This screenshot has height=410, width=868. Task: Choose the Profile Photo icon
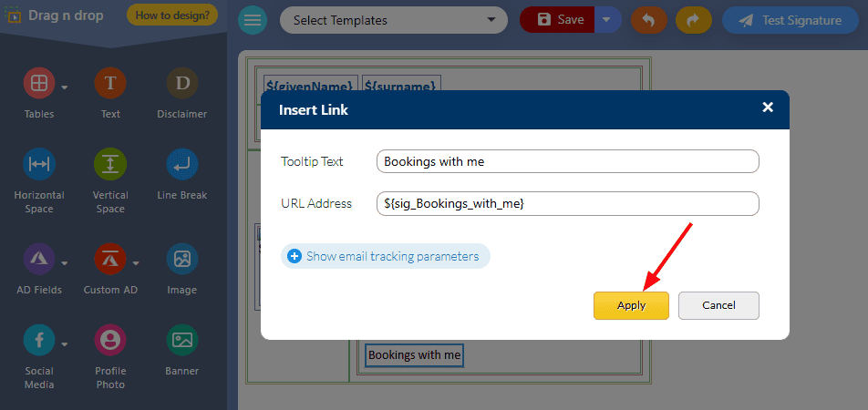point(110,340)
